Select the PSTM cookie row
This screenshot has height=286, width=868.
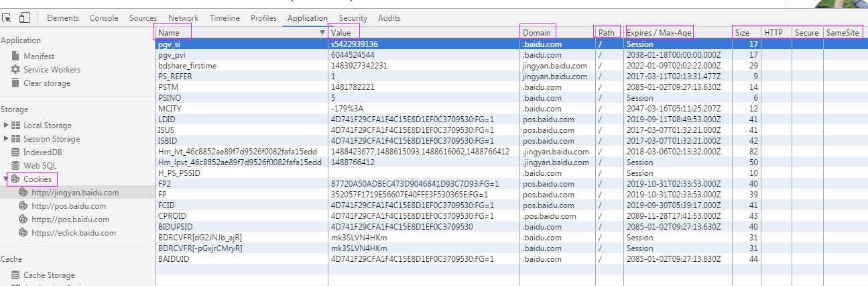[x=511, y=87]
